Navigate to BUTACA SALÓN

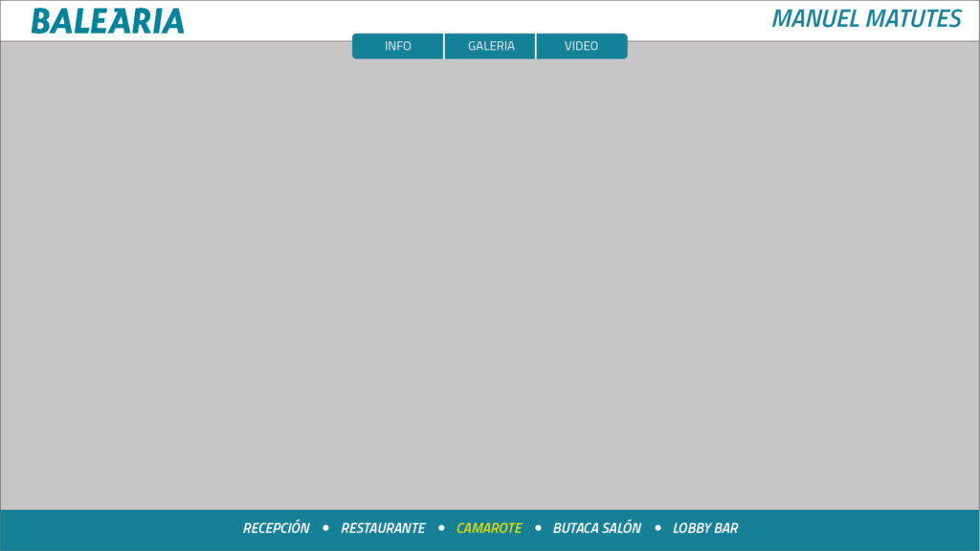[597, 528]
